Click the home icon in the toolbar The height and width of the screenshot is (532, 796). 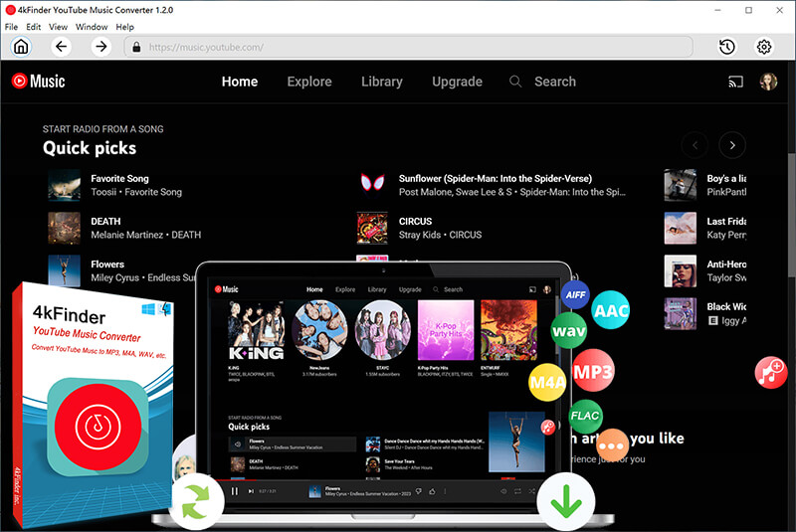(21, 47)
